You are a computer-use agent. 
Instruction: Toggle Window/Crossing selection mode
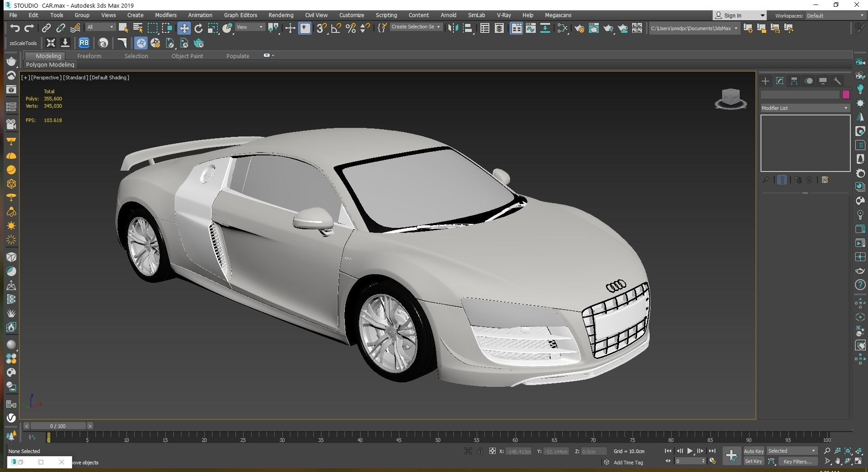[x=167, y=28]
